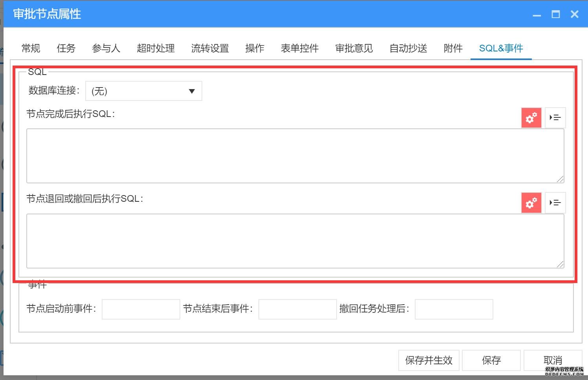This screenshot has width=588, height=380.
Task: Click the red gear icon for return/withdraw SQL
Action: pos(531,203)
